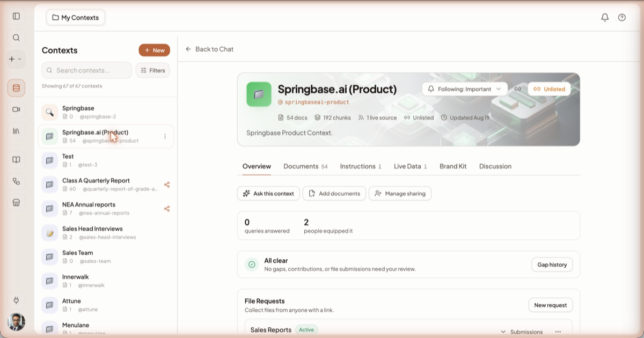Select the Sales Head Interviews context
Image resolution: width=644 pixels, height=338 pixels.
(106, 233)
